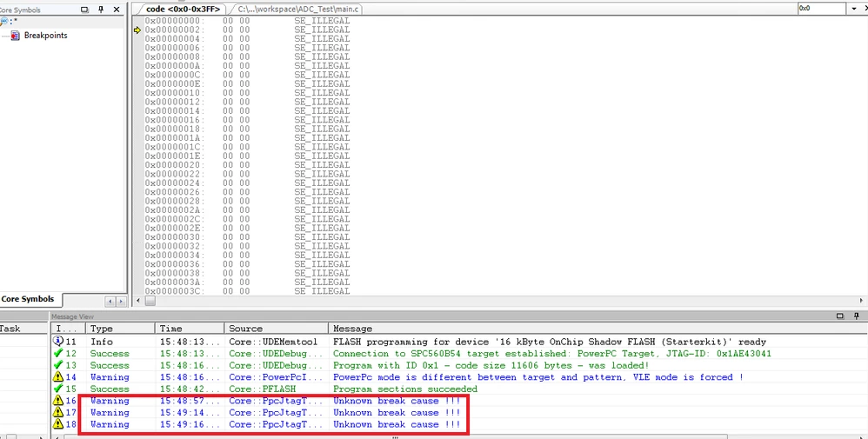Click the code line at address 0x00000002
868x439 pixels.
[248, 30]
